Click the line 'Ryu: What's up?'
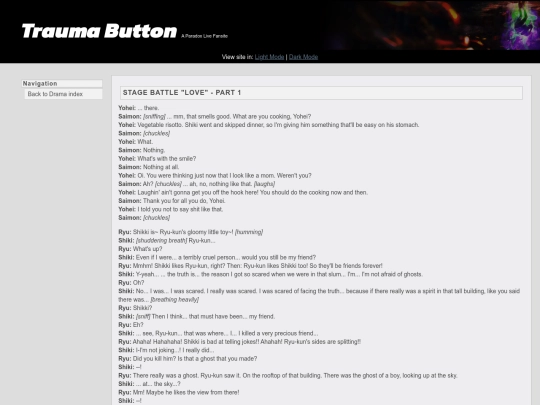 coord(140,249)
